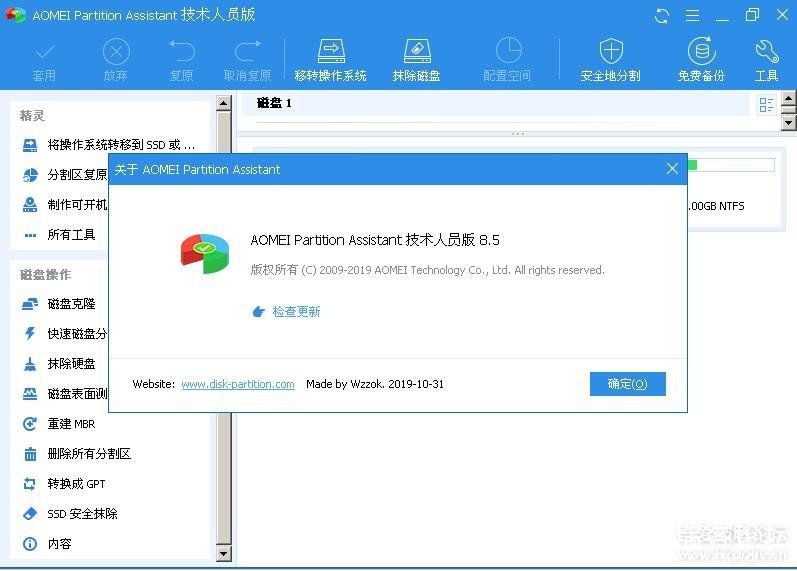Click the disk panel scroll down arrow
This screenshot has height=571, width=797.
(x=788, y=123)
